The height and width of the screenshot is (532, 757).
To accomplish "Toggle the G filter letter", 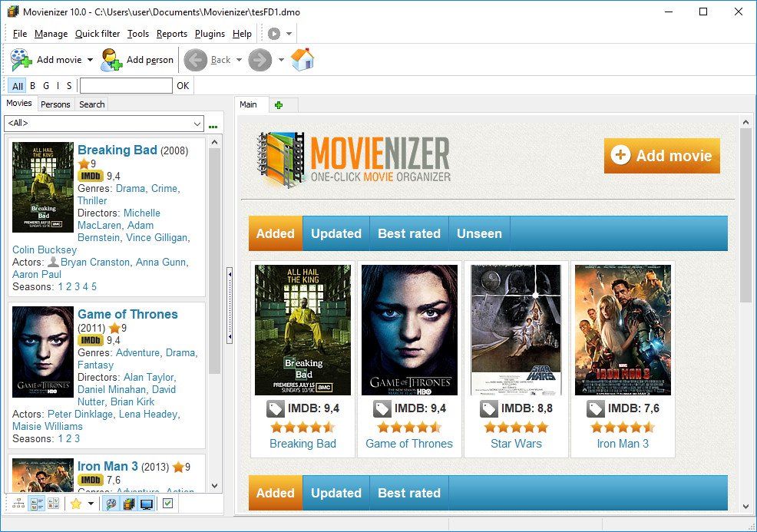I will [46, 85].
